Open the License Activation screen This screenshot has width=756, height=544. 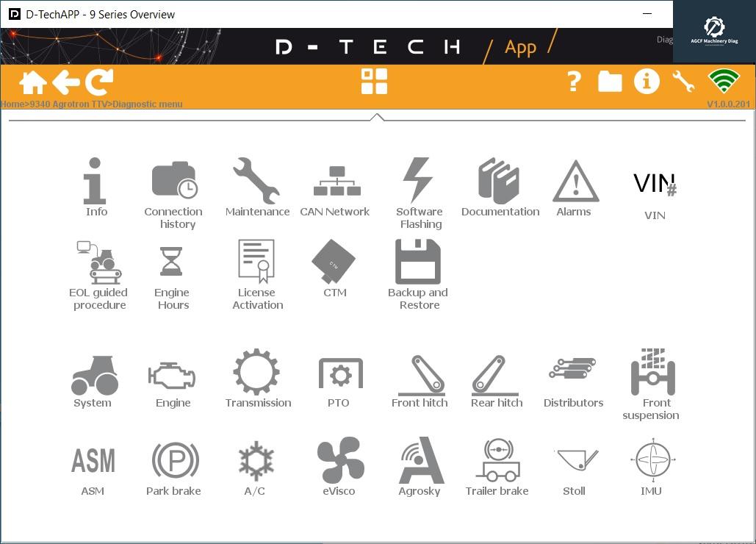pyautogui.click(x=257, y=261)
